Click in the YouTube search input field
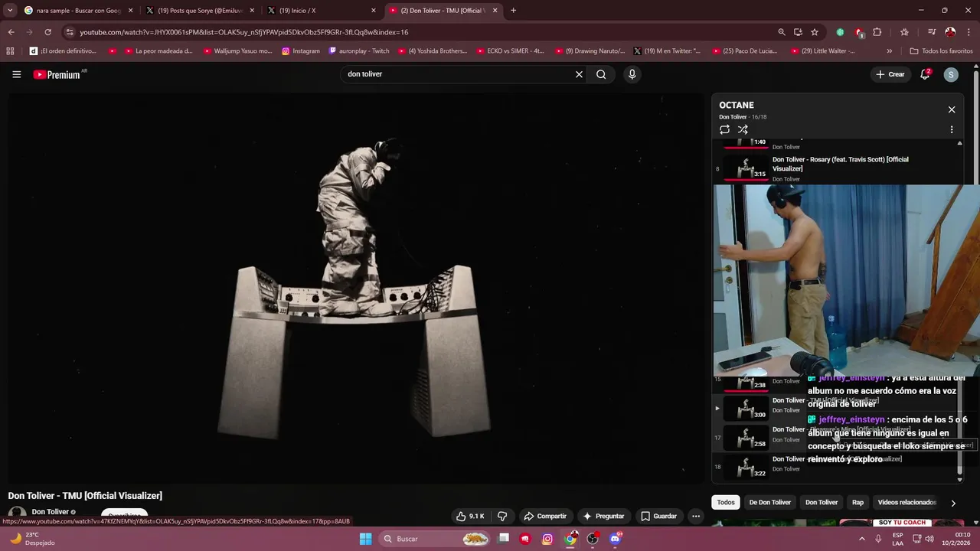Image resolution: width=980 pixels, height=551 pixels. coord(459,74)
